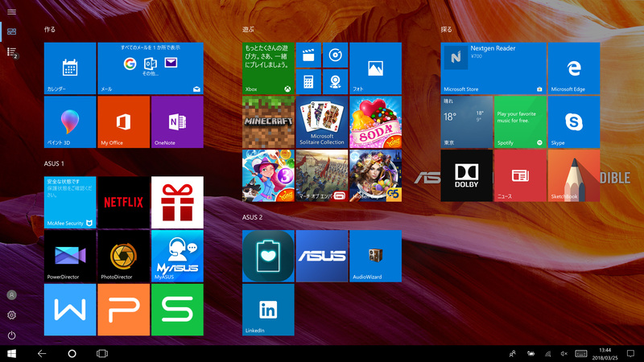
Task: Click the 'ASUS 1' group header
Action: point(54,163)
